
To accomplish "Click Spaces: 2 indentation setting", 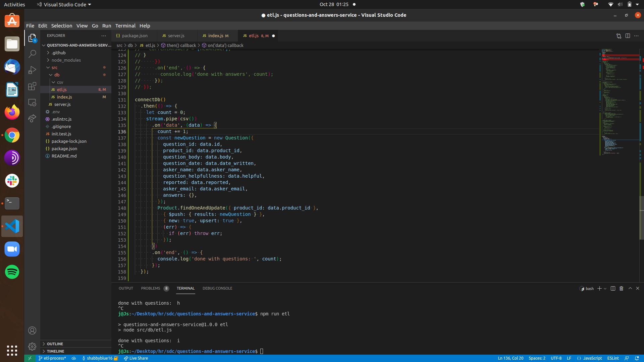I will [x=537, y=358].
